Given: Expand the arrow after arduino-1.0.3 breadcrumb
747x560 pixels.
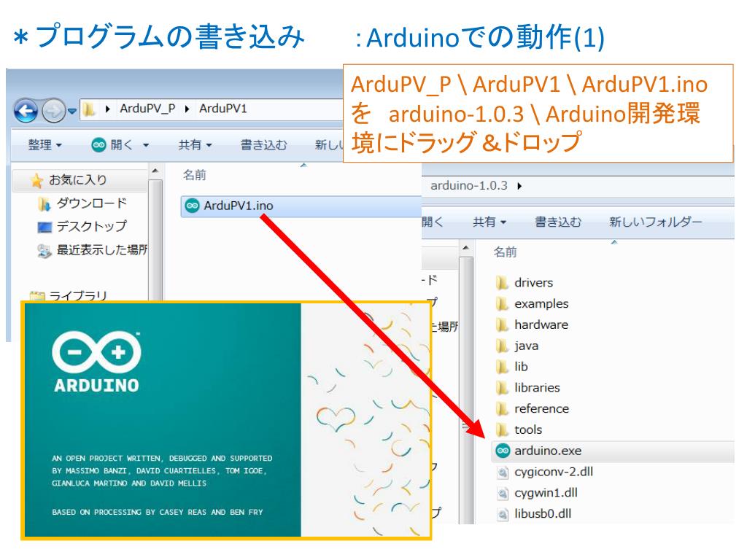Looking at the screenshot, I should pyautogui.click(x=519, y=186).
